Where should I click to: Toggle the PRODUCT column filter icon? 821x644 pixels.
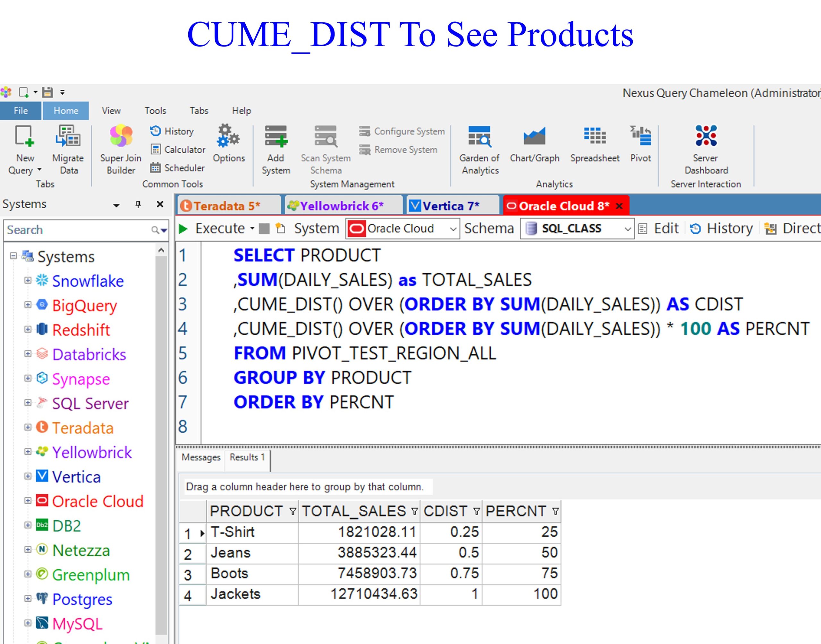click(292, 512)
